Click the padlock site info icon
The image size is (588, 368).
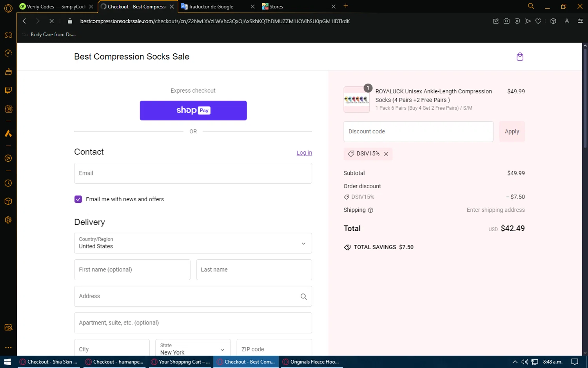[x=70, y=21]
